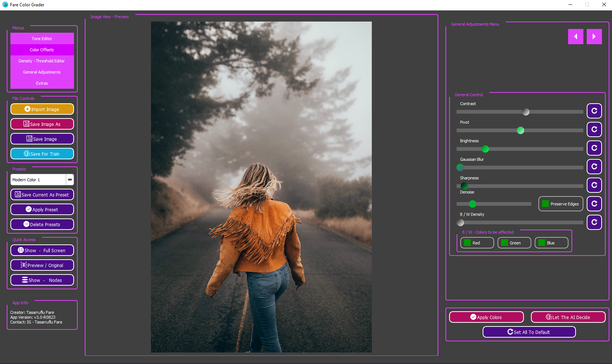This screenshot has height=364, width=612.
Task: Reset the Pivot slider value
Action: click(x=594, y=129)
